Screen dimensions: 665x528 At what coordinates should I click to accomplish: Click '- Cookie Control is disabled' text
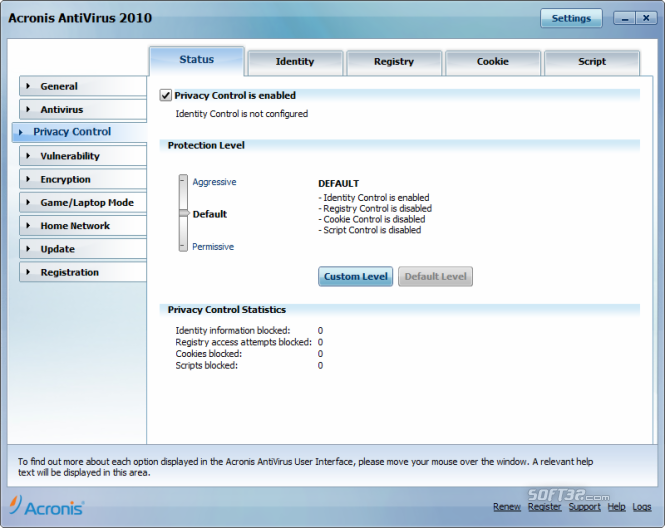click(372, 219)
